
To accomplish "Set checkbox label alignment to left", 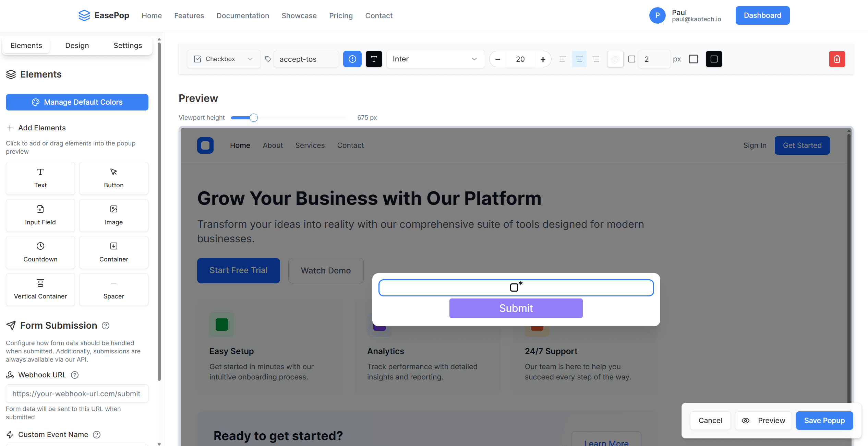I will pos(562,59).
